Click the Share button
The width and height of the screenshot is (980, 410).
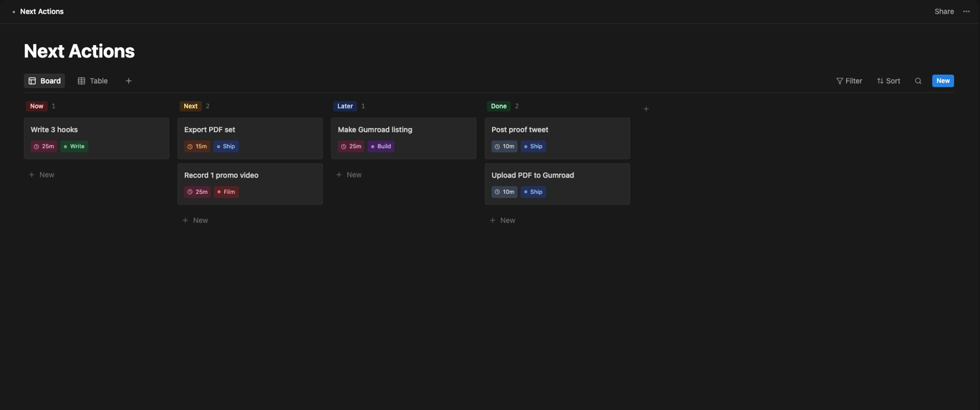944,12
